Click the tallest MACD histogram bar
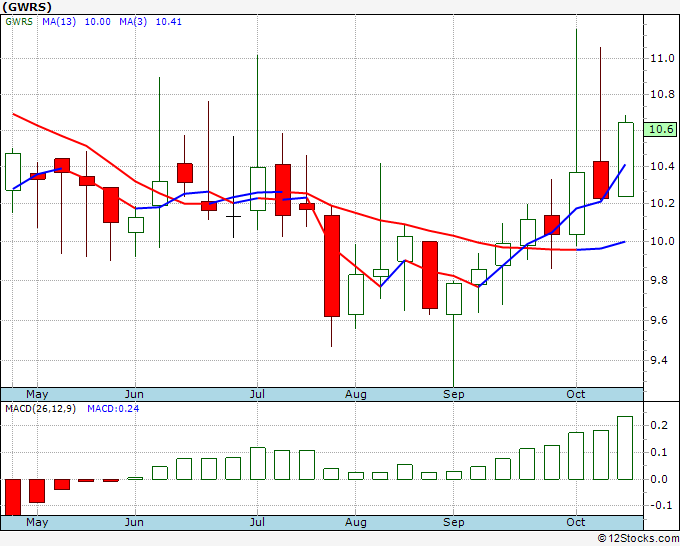 pos(625,448)
